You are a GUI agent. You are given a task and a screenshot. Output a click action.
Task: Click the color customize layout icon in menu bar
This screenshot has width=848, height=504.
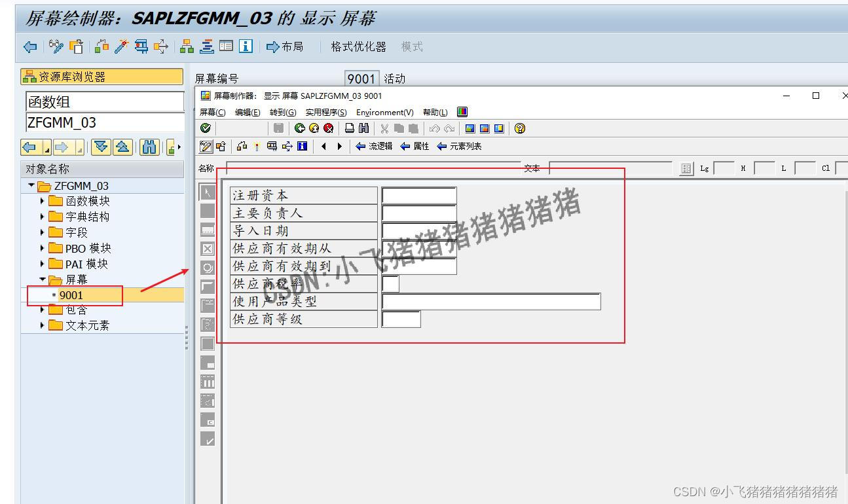point(462,112)
